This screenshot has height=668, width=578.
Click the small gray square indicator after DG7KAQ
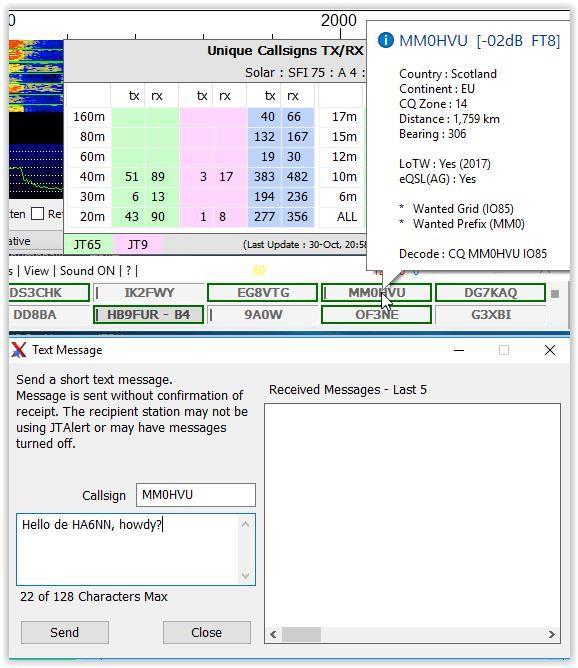(x=555, y=294)
